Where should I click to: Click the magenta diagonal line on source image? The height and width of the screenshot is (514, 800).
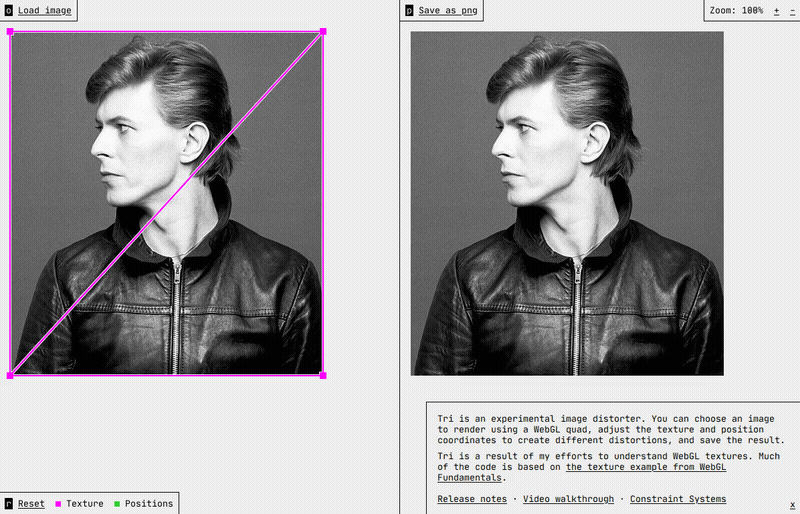(x=166, y=204)
